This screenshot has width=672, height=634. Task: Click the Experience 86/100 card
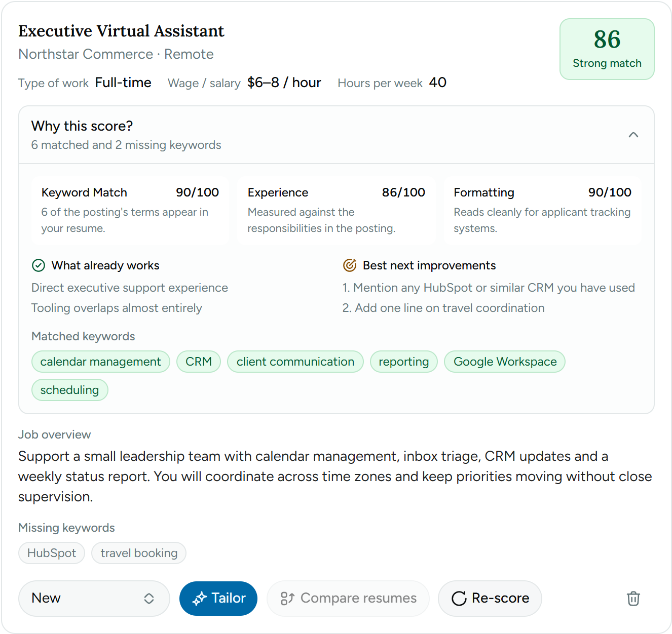point(337,210)
